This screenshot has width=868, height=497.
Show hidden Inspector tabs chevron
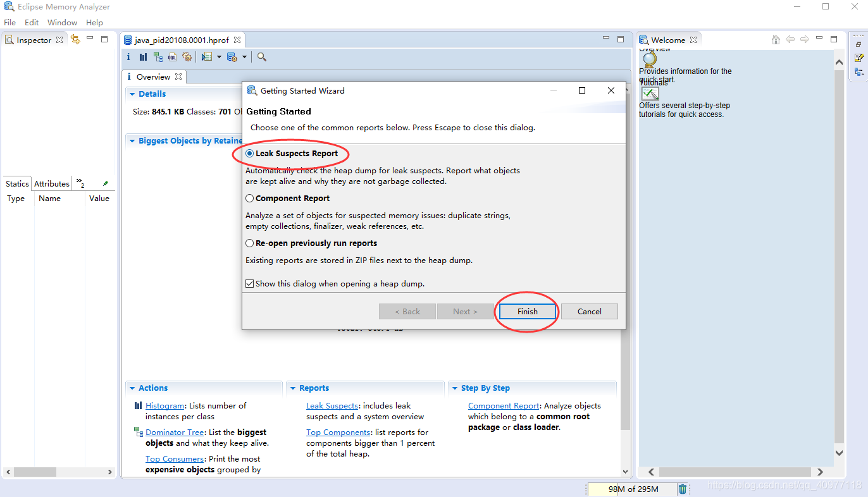click(80, 183)
